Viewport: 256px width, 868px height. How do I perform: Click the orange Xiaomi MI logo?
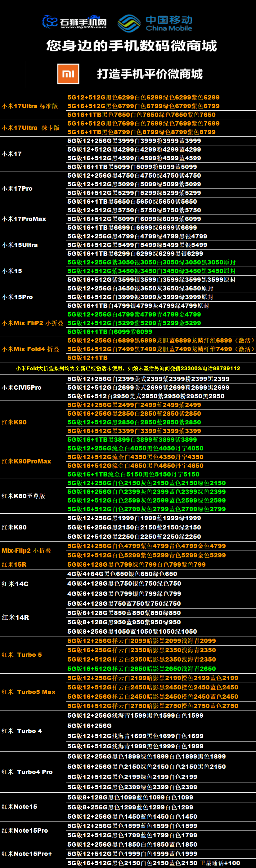68,74
